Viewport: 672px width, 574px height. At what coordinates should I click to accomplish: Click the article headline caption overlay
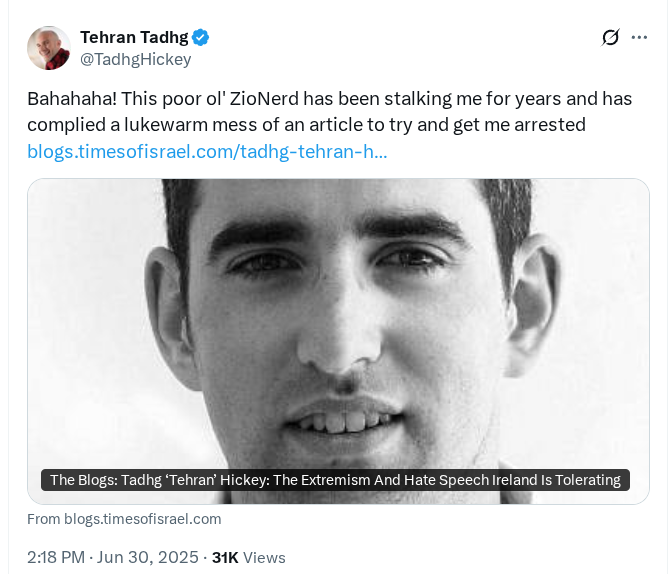click(335, 480)
